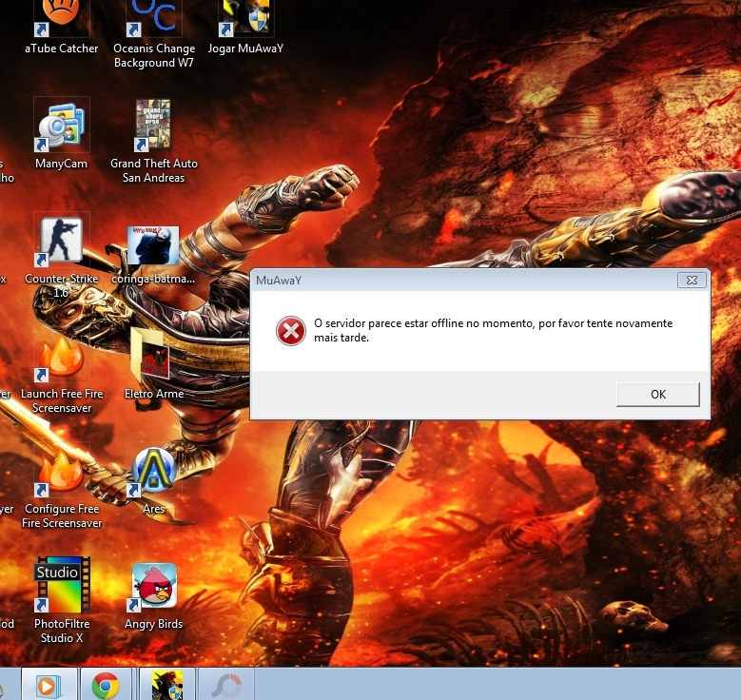Select the Counter-Strike 1.6 desktop icon
741x700 pixels.
tap(61, 240)
